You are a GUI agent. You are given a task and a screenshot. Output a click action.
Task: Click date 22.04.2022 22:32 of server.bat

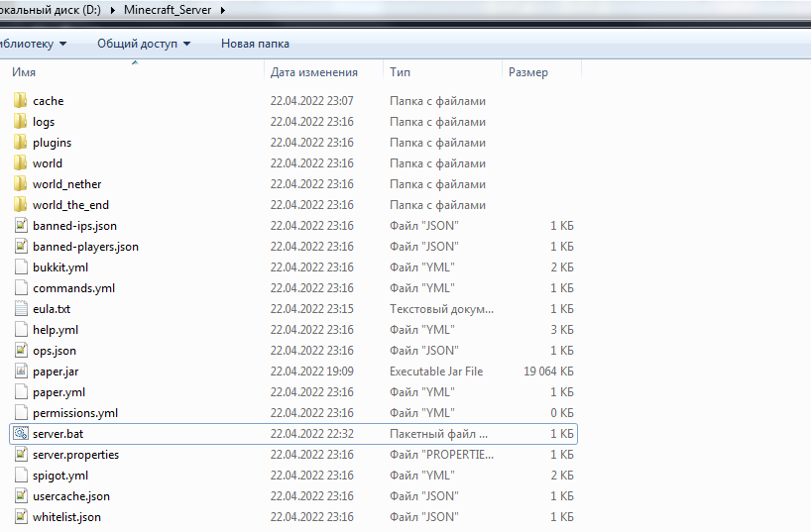[312, 433]
